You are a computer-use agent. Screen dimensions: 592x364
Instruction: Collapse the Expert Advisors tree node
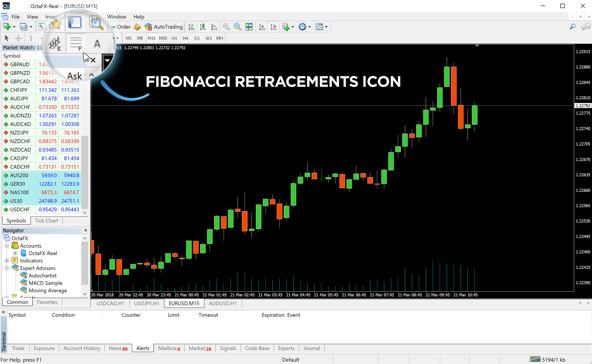pos(7,268)
